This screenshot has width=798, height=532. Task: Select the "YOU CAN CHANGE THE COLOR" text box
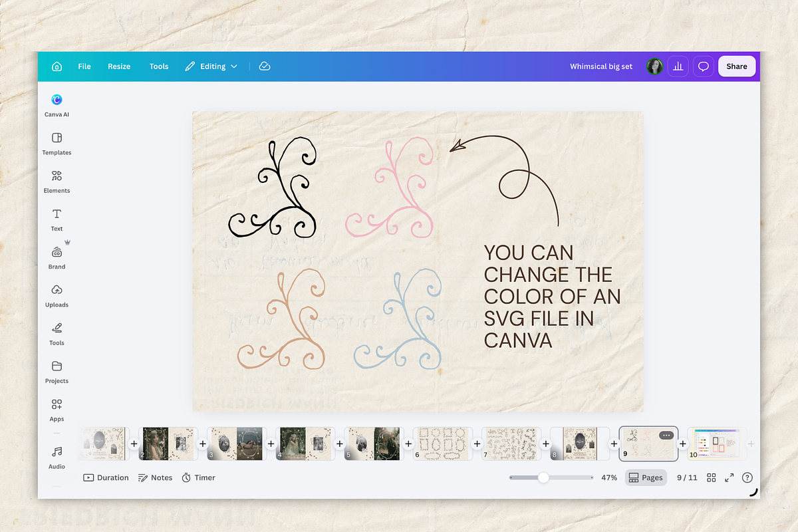pyautogui.click(x=553, y=297)
